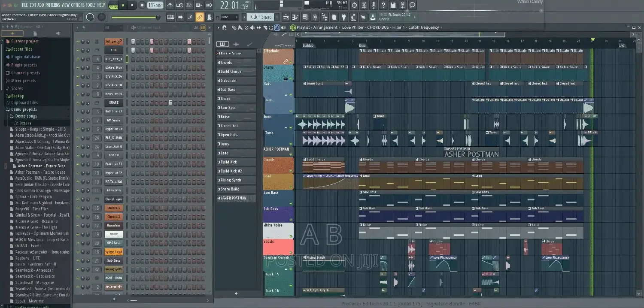The image size is (644, 308).
Task: Toggle the lit step on SNARE row
Action: tap(170, 103)
